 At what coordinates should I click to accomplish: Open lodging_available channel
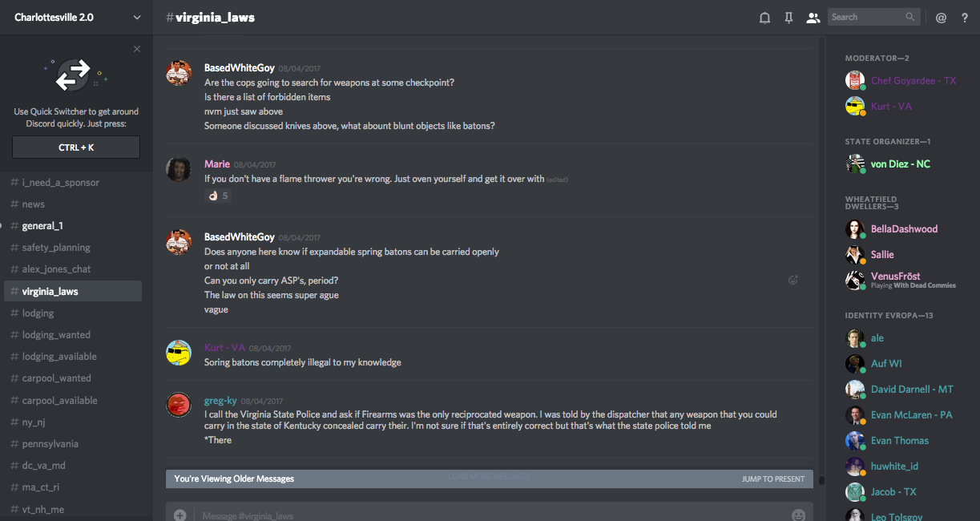(59, 357)
